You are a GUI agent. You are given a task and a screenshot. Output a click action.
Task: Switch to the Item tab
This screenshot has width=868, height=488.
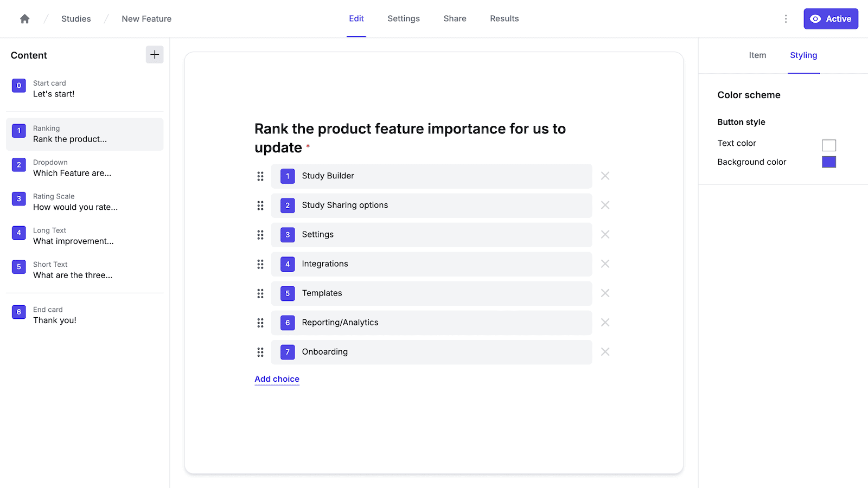click(x=757, y=55)
